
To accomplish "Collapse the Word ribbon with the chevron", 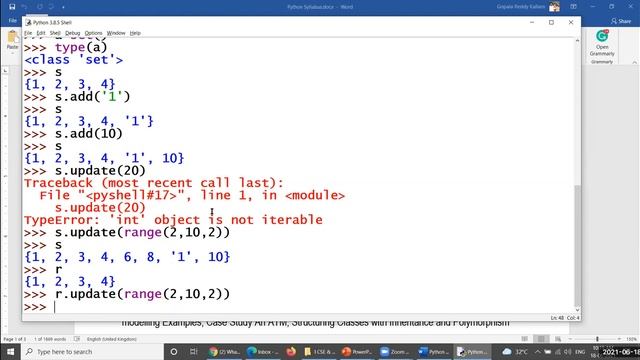I will click(635, 62).
